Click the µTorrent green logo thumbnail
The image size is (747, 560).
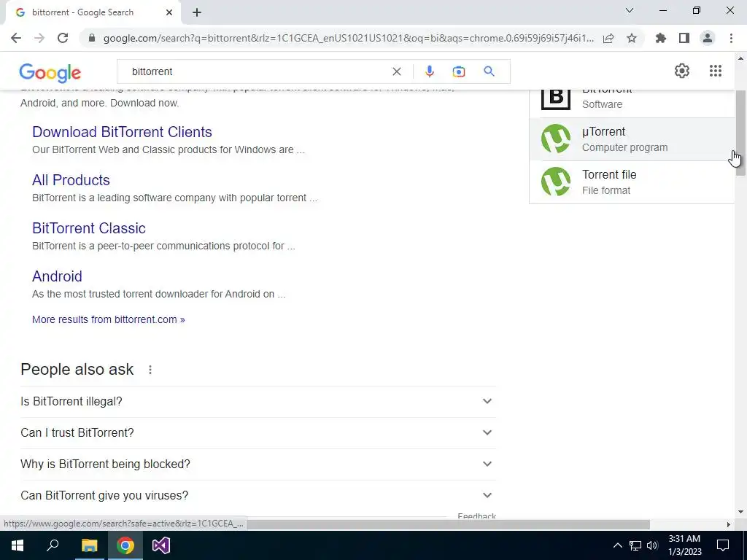pyautogui.click(x=555, y=139)
